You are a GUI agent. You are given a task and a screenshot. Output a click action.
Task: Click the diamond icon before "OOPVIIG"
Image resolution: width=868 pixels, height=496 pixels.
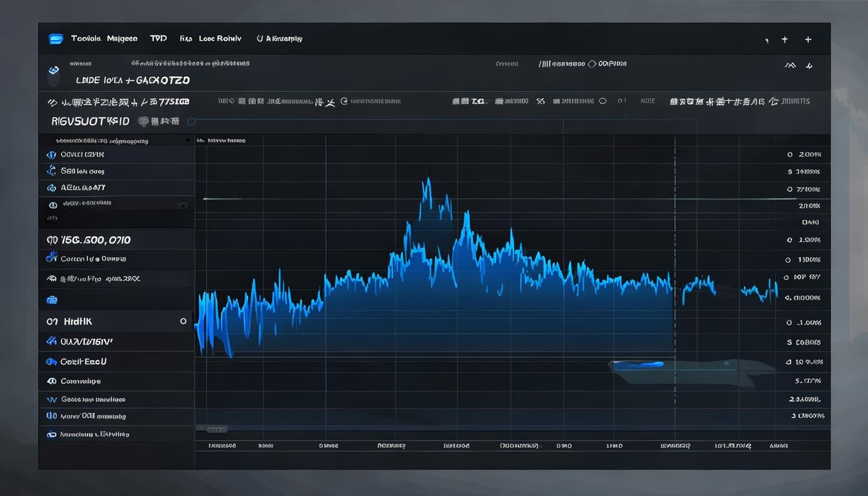coord(591,64)
